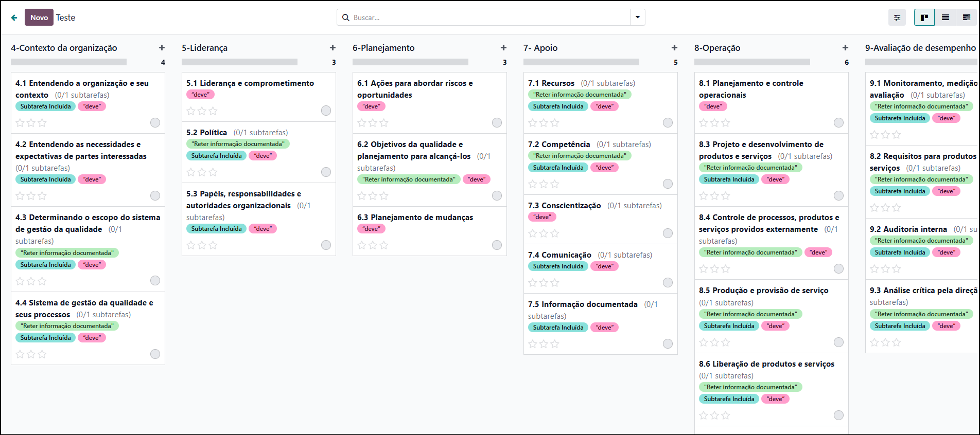Toggle state circle on 5.1 Liderança card
The image size is (980, 435).
click(326, 111)
